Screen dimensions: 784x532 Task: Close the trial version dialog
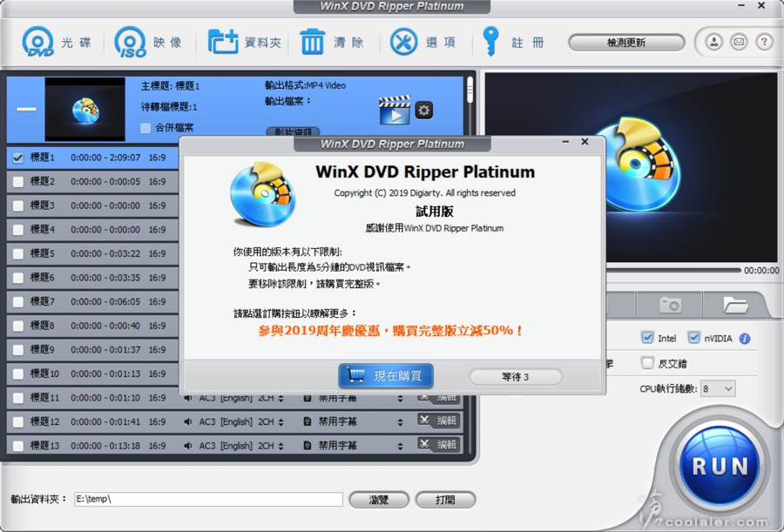[x=585, y=142]
